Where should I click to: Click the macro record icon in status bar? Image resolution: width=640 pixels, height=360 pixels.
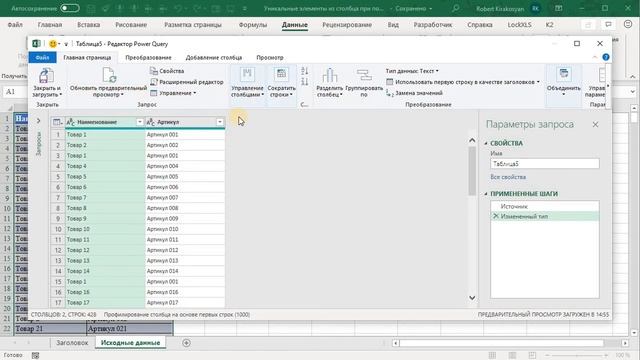click(x=36, y=356)
